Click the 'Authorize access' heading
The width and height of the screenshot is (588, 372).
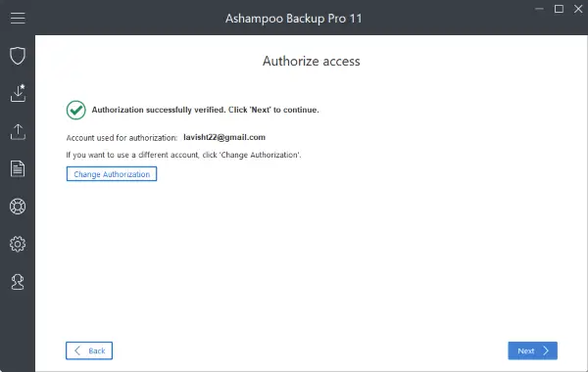(x=312, y=61)
